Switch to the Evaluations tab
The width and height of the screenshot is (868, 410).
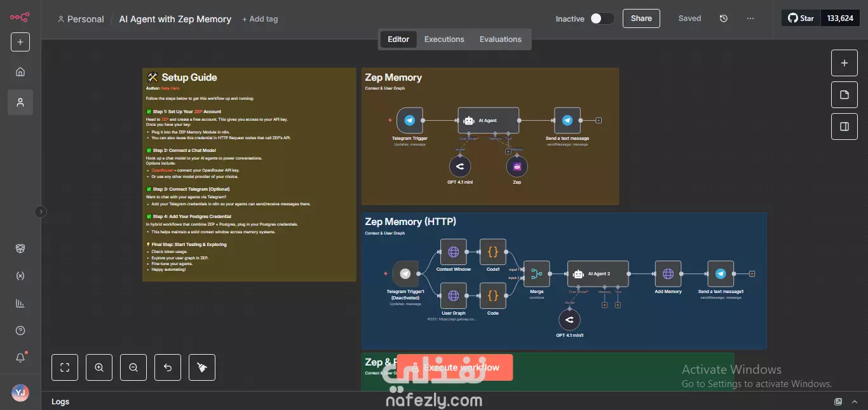(500, 39)
